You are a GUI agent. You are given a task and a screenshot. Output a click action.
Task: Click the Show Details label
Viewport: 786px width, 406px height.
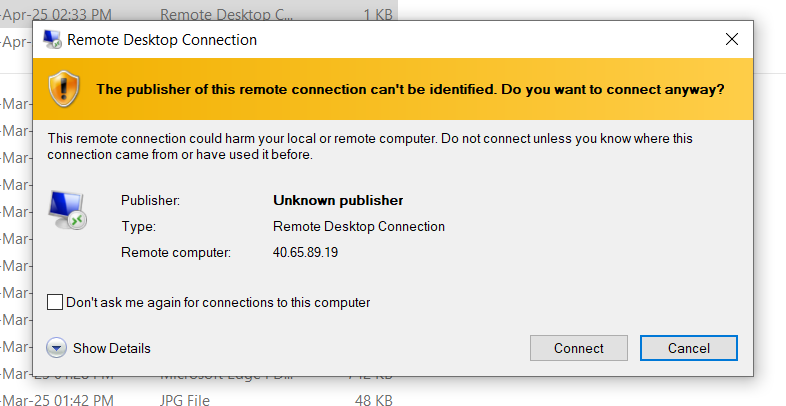(x=112, y=348)
